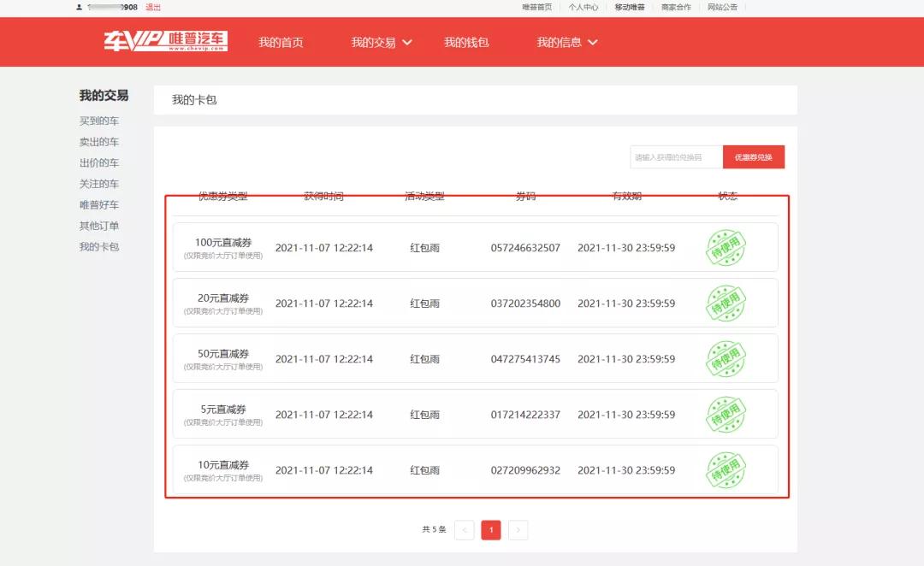Click 待使用 stamp for 10元直减券
The image size is (924, 566).
(x=726, y=470)
